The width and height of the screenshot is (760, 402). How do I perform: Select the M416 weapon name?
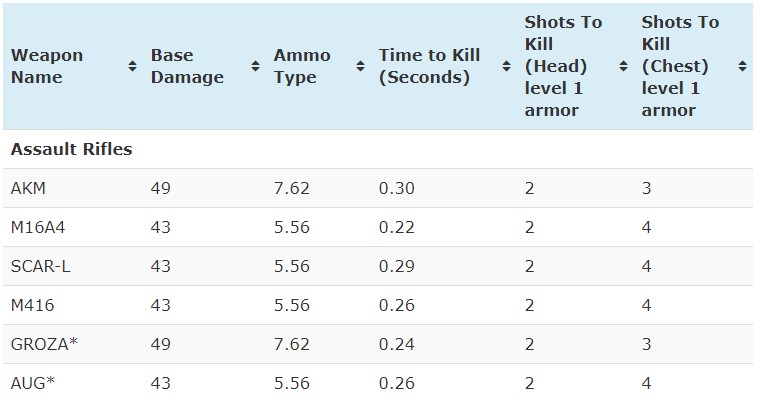[x=32, y=305]
